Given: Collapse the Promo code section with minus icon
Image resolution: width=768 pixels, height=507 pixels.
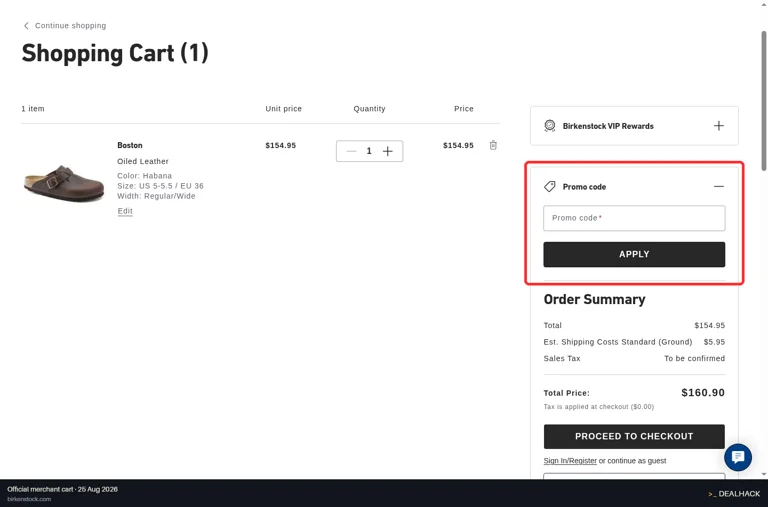Looking at the screenshot, I should click(x=719, y=187).
